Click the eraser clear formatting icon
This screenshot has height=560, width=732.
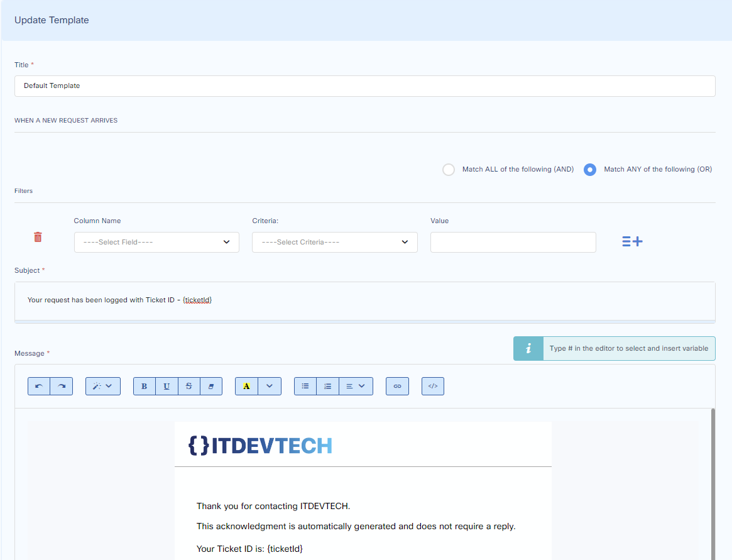[211, 386]
